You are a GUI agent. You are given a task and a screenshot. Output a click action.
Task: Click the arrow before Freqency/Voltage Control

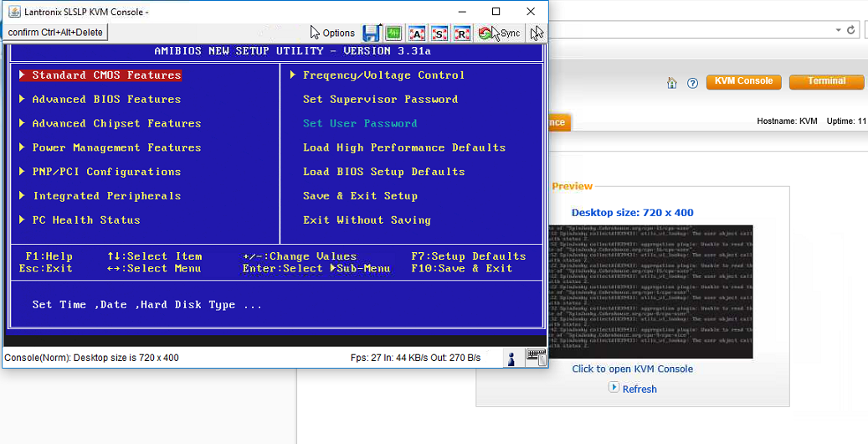[293, 75]
